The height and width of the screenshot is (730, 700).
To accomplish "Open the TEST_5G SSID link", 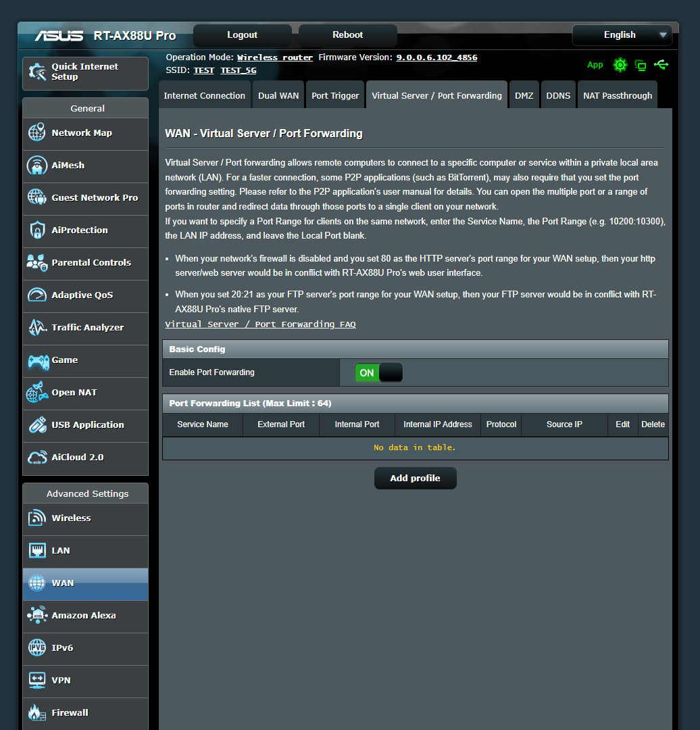I will pyautogui.click(x=239, y=70).
